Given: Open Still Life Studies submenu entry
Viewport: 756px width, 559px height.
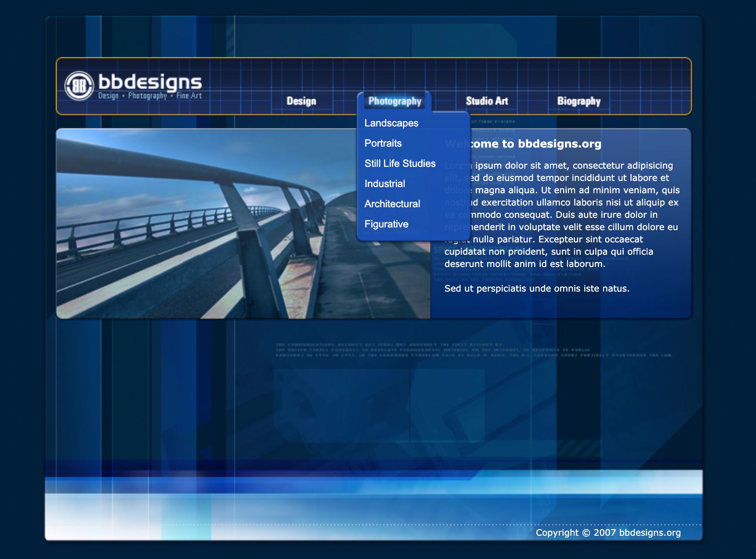Looking at the screenshot, I should click(x=400, y=163).
